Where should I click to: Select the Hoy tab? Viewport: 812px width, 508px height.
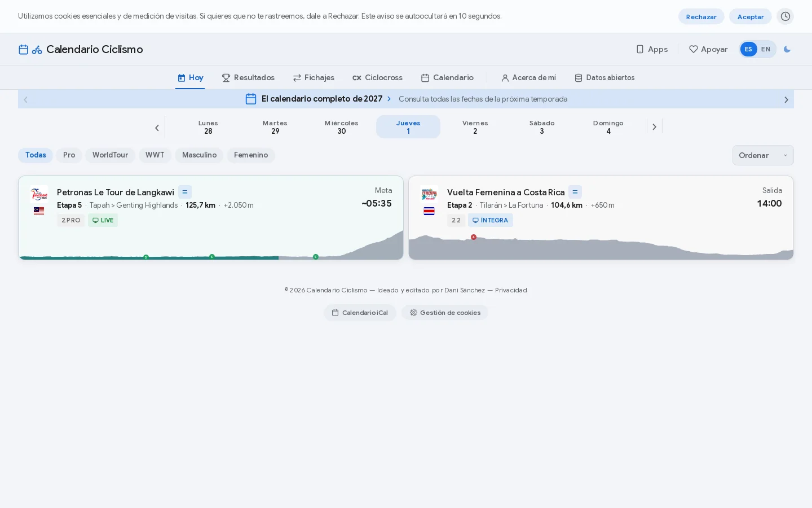[x=190, y=77]
